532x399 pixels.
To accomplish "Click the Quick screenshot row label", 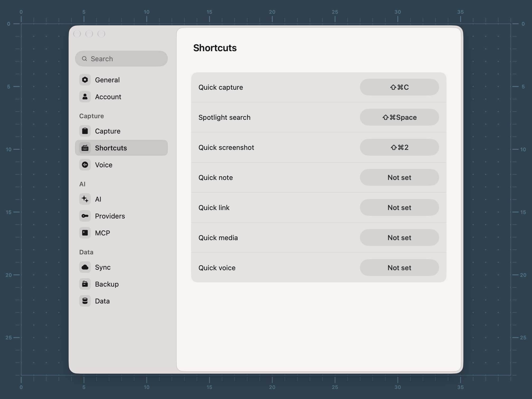I will pos(226,148).
